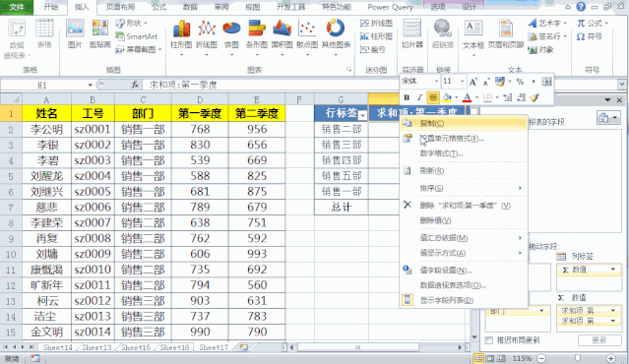Image resolution: width=629 pixels, height=364 pixels.
Task: Open Name Box dropdown arrow
Action: coord(91,85)
